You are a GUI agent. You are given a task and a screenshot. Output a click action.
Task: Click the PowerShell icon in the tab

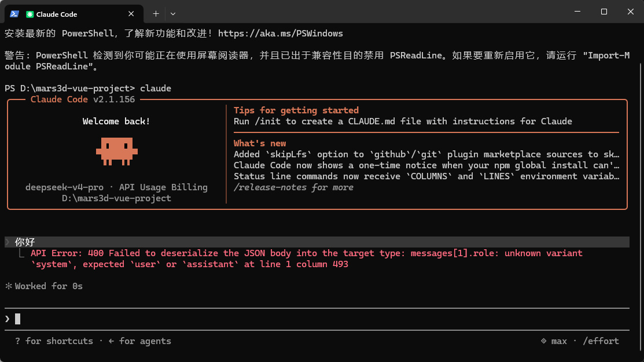[14, 14]
